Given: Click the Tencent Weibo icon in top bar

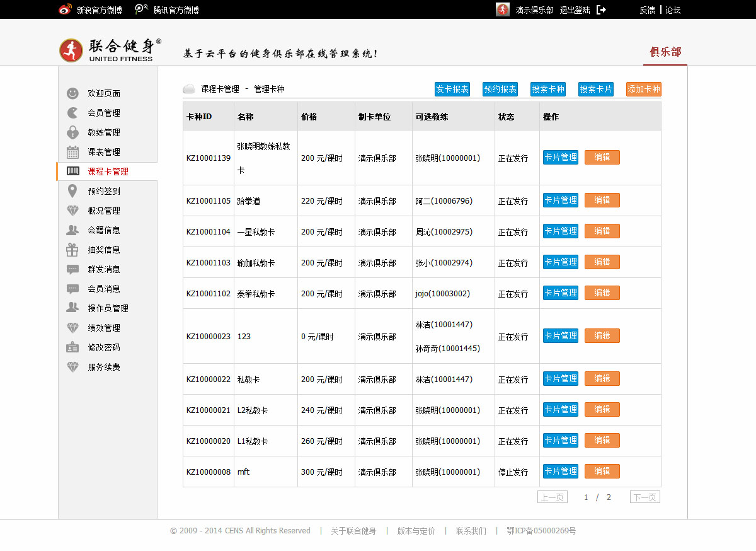Looking at the screenshot, I should [x=142, y=9].
